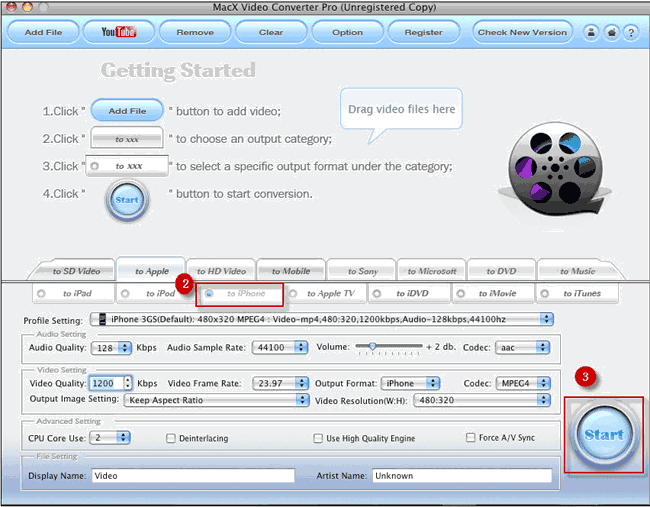This screenshot has height=507, width=650.
Task: Open the Profile Setting dropdown
Action: pyautogui.click(x=322, y=319)
